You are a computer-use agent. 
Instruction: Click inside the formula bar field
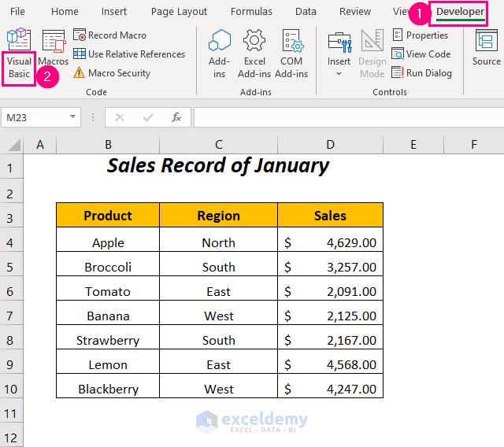point(346,117)
